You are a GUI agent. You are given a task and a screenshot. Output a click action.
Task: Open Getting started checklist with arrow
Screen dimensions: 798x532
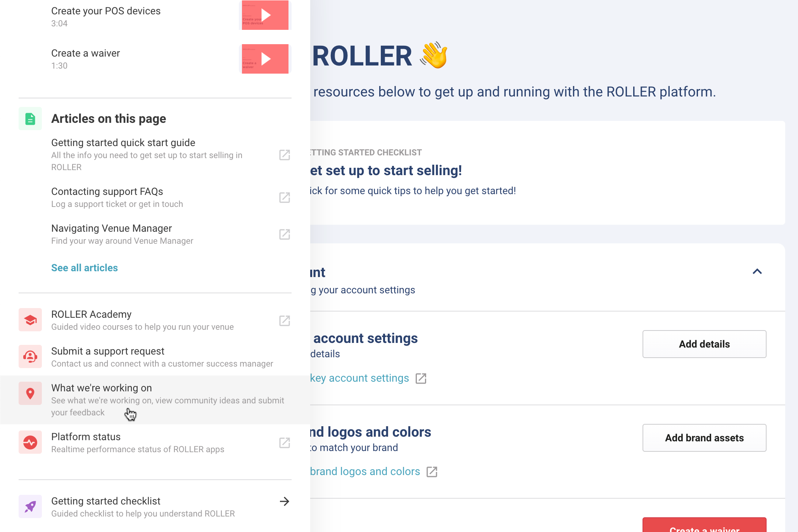pos(285,501)
